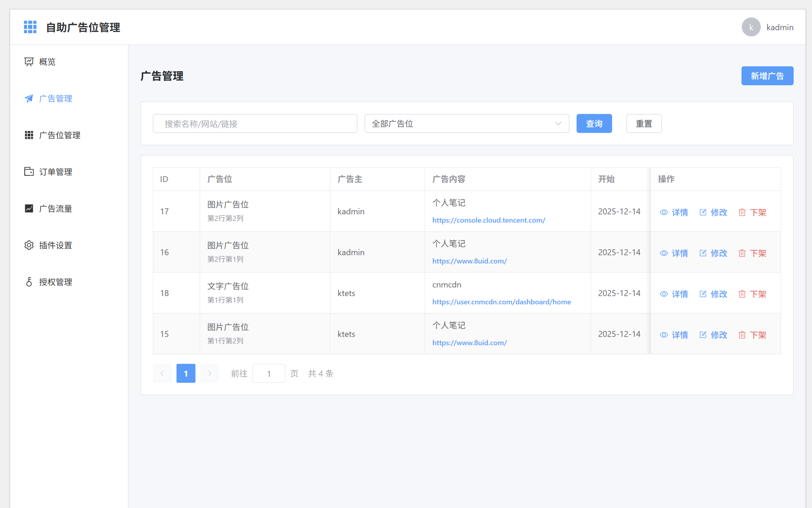Click the blue grid app logo
Screen dimensions: 812x508
click(30, 27)
